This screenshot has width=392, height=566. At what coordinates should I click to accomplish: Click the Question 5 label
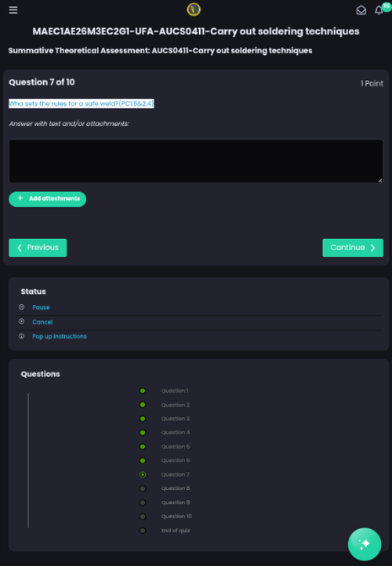click(176, 447)
